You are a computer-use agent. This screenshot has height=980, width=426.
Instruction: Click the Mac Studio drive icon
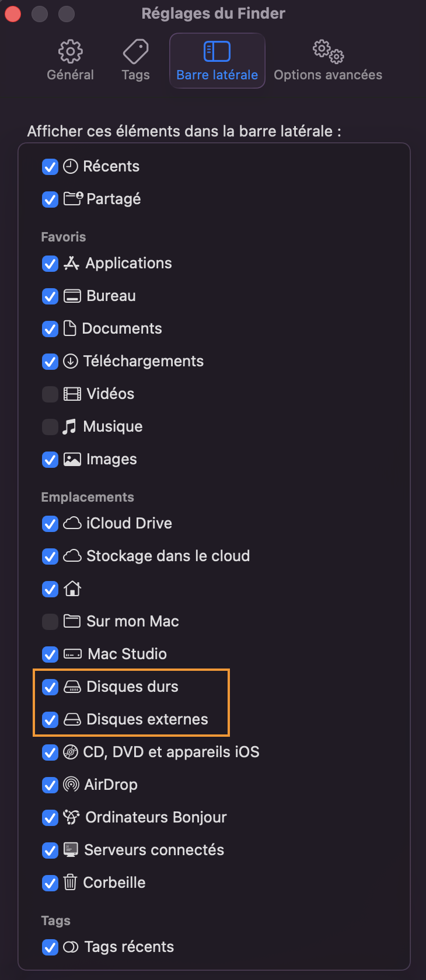point(72,654)
